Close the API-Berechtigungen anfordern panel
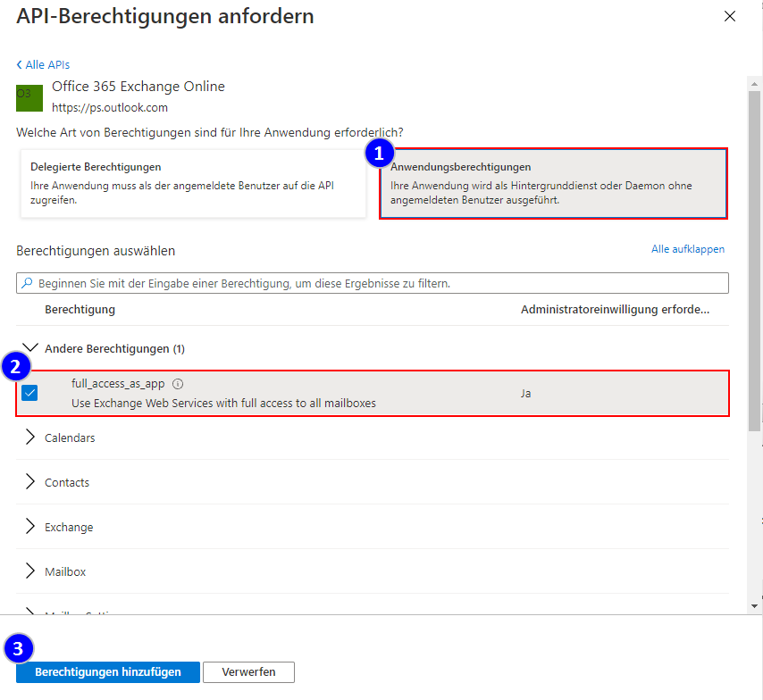 pos(729,16)
